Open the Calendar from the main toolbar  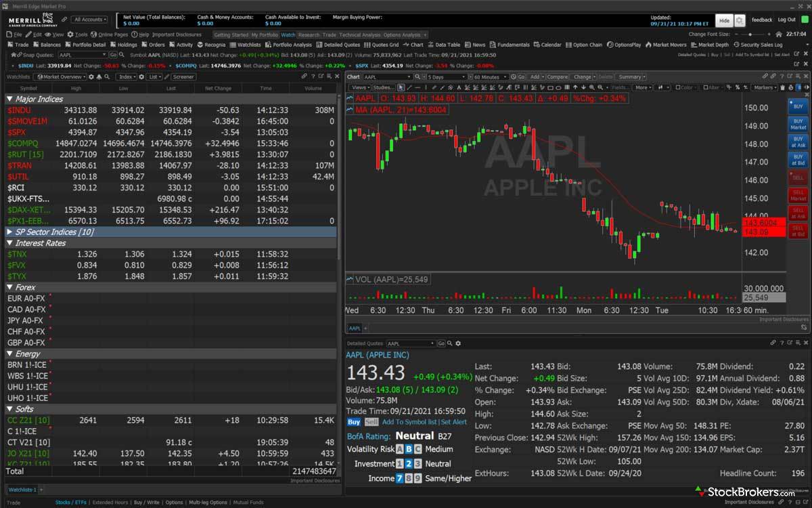coord(552,45)
